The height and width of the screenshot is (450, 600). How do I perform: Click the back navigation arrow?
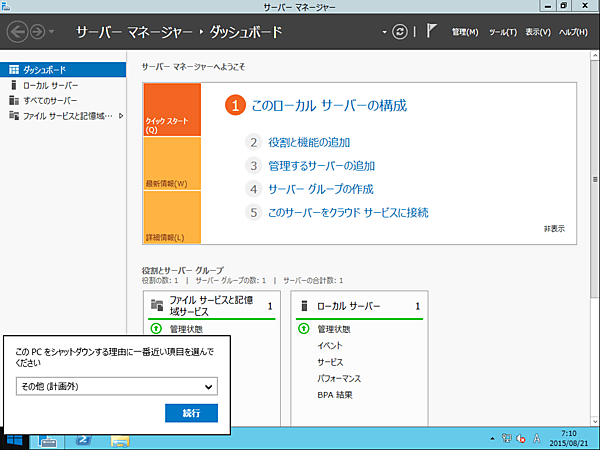(x=19, y=32)
